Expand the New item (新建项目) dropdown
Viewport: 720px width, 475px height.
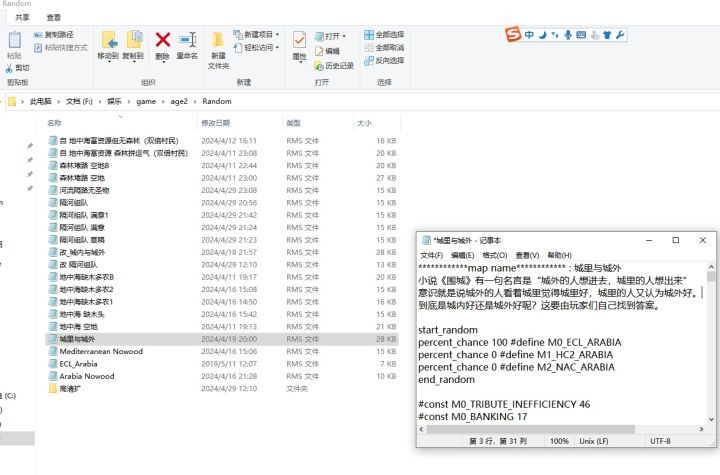[x=277, y=34]
